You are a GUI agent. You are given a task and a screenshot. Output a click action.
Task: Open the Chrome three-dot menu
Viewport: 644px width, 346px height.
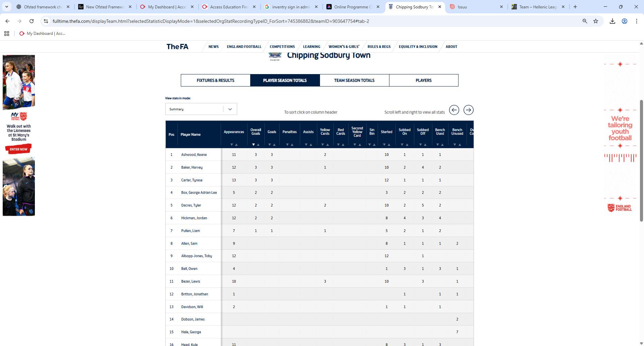(637, 21)
